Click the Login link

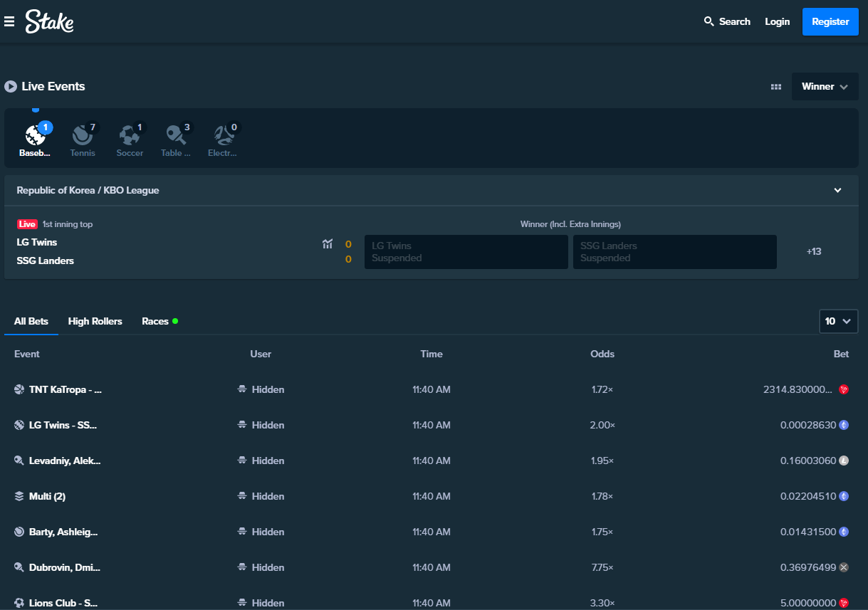tap(778, 21)
